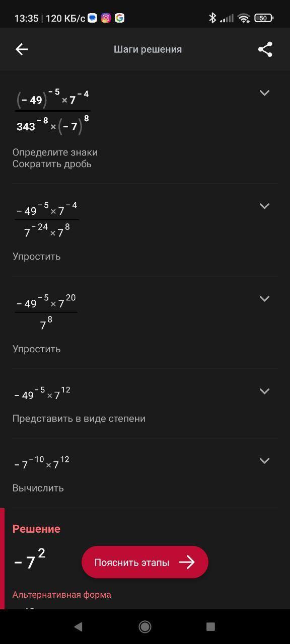The width and height of the screenshot is (290, 644).
Task: Open the Google notification icon
Action: [x=119, y=18]
